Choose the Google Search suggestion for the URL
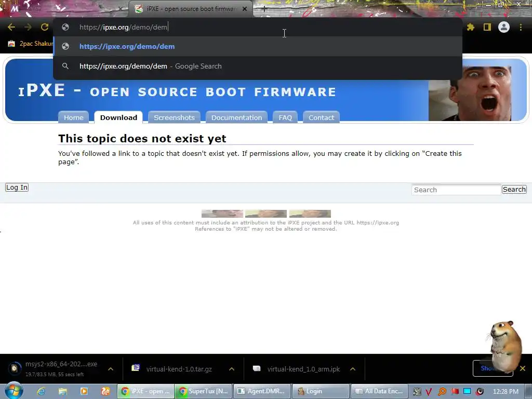532x399 pixels. coord(258,66)
